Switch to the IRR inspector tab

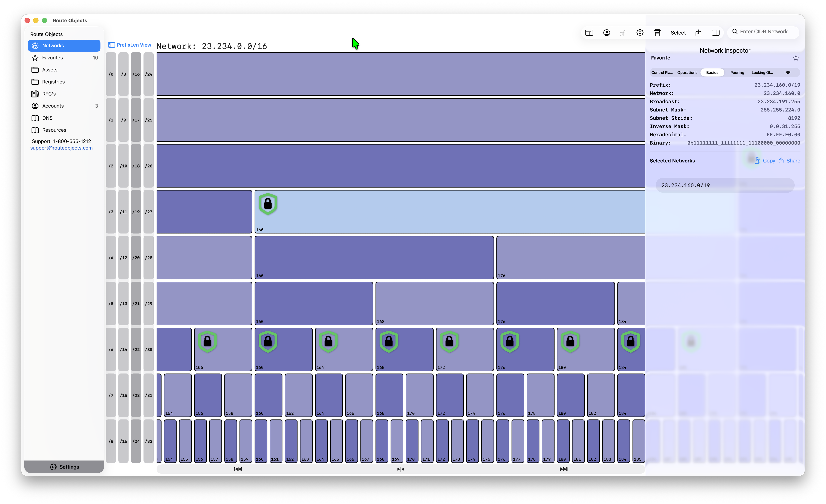[787, 72]
